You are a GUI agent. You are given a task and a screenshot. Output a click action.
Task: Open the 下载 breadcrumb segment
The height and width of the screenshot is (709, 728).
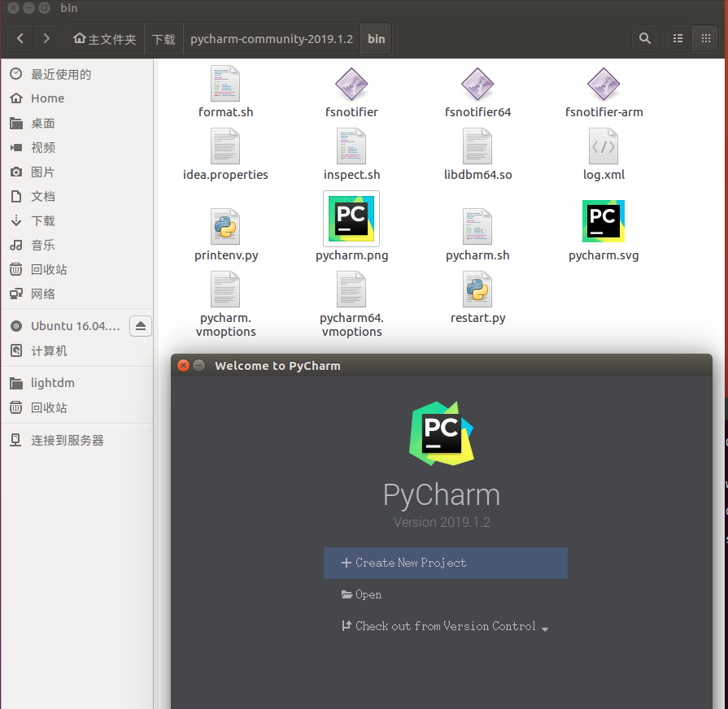coord(163,39)
